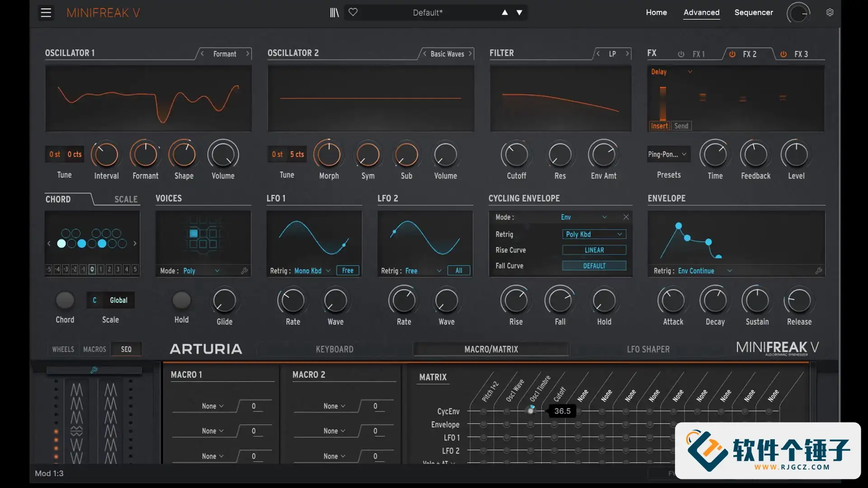Go to next preset with down arrow

519,13
